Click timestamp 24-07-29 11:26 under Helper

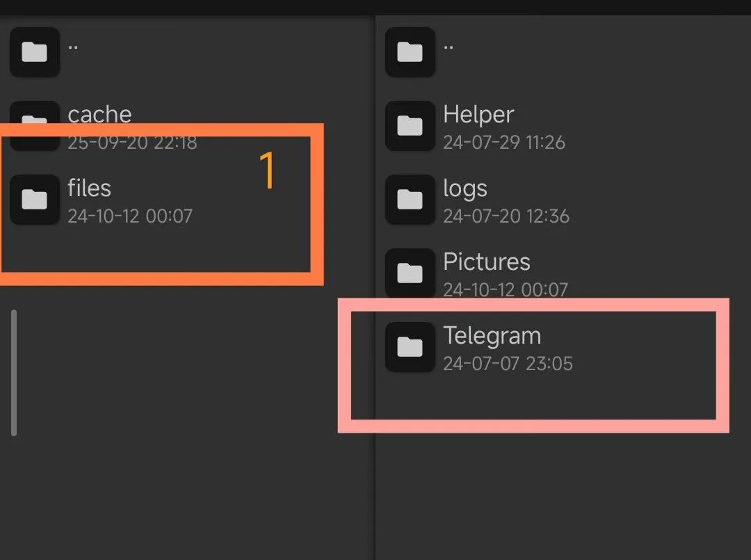504,143
